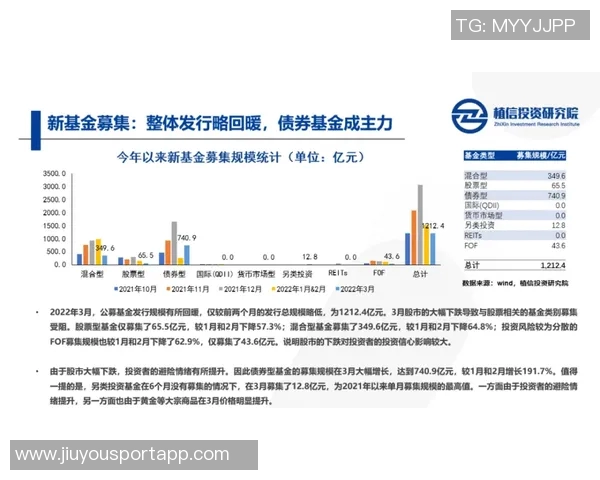Click table row label 混合型
The width and height of the screenshot is (600, 480).
coord(476,176)
